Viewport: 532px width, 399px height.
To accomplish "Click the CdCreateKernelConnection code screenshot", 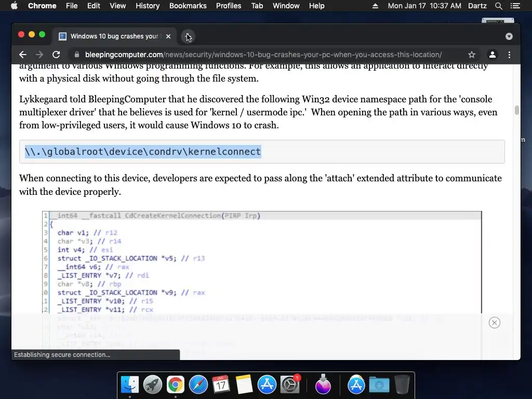I will tap(262, 262).
